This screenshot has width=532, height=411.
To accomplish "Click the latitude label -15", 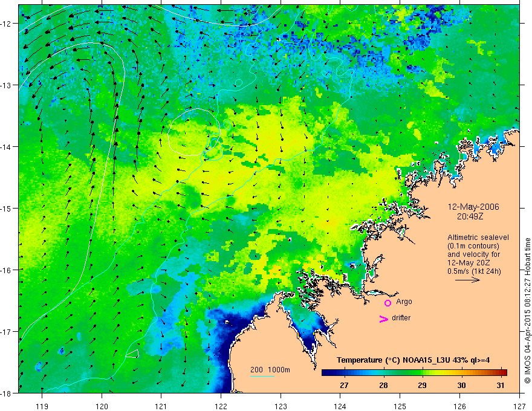I will pyautogui.click(x=7, y=208).
